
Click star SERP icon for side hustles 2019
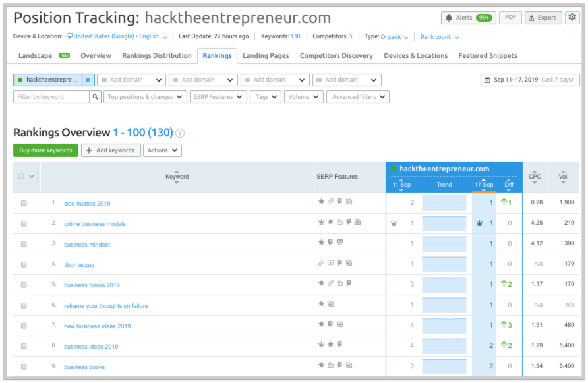tap(321, 202)
